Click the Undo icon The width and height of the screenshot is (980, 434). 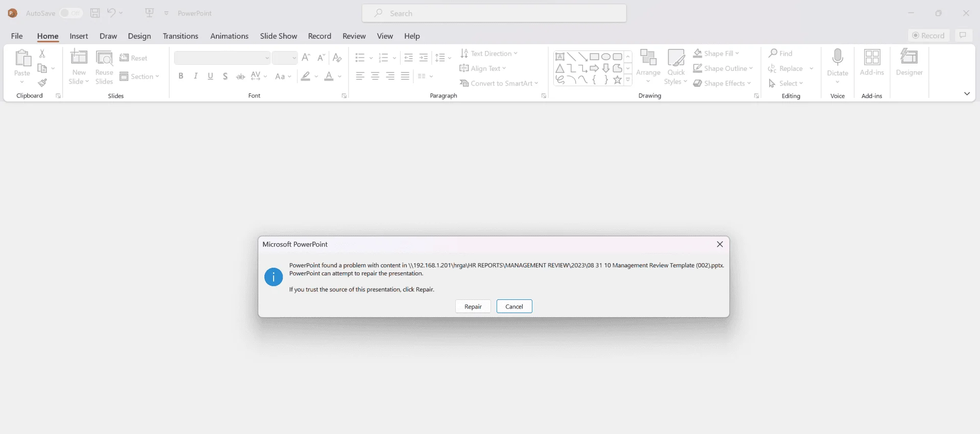[111, 13]
